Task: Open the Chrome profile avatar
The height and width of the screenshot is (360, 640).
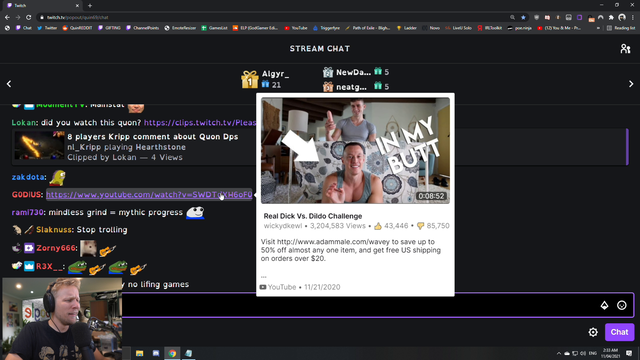Action: point(622,18)
